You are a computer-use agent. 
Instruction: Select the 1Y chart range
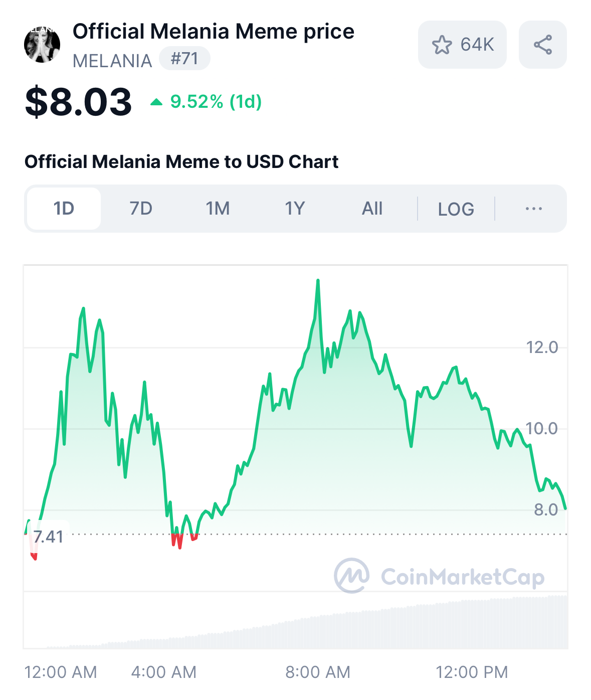[x=295, y=209]
